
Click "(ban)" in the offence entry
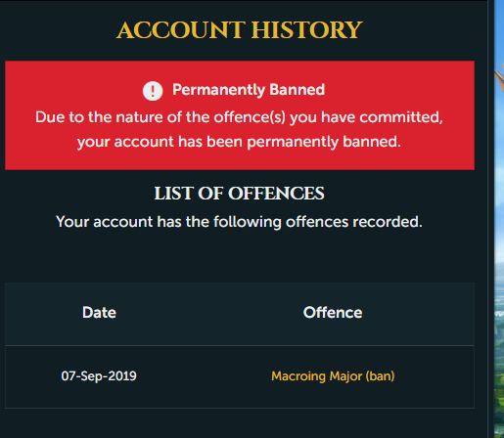point(380,376)
